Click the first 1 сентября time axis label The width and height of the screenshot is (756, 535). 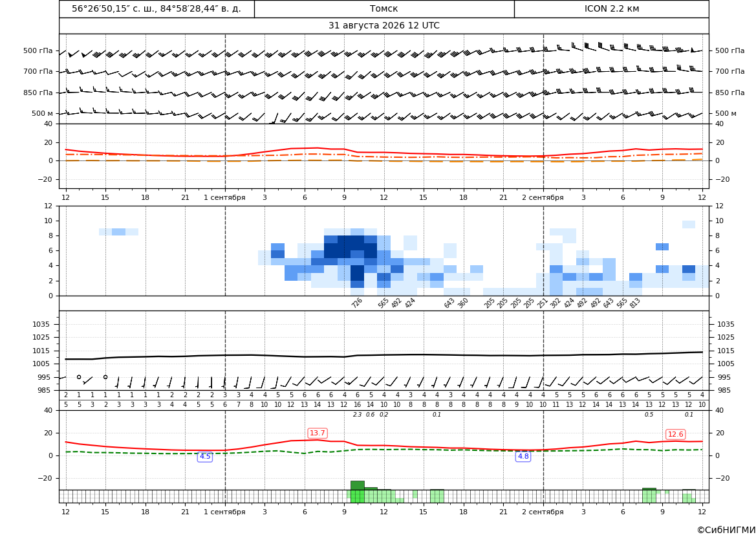tap(224, 197)
